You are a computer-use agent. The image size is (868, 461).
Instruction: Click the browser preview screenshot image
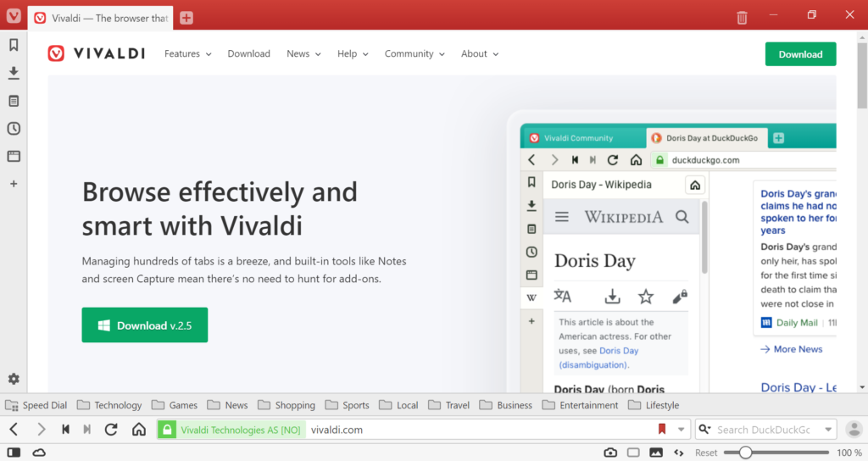[x=671, y=252]
